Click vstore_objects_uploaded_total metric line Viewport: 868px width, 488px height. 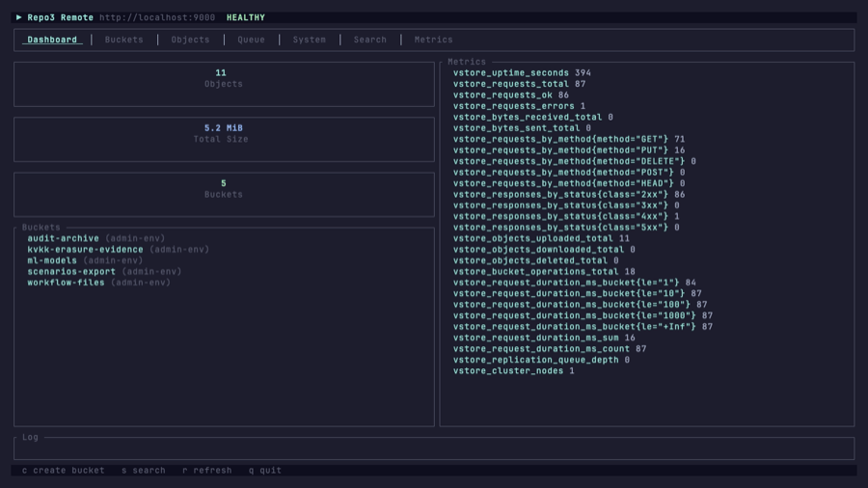[541, 238]
